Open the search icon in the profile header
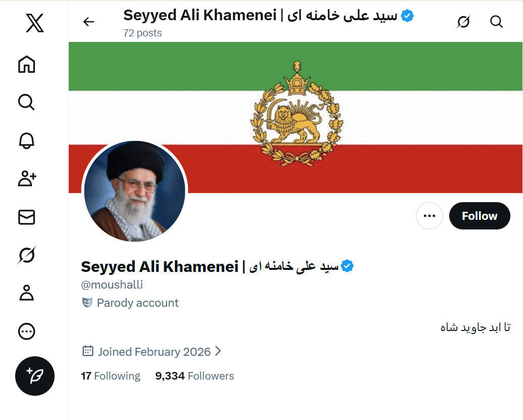 point(496,22)
